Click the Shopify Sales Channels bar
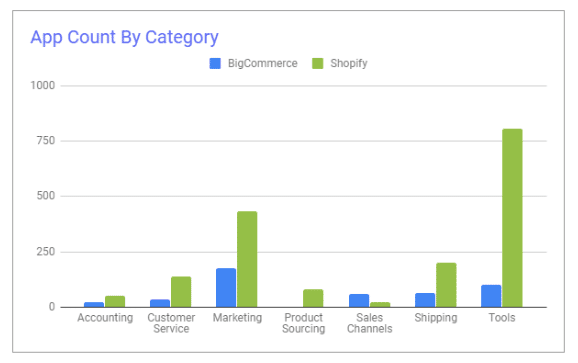Screen dimensions: 578x363 [380, 304]
